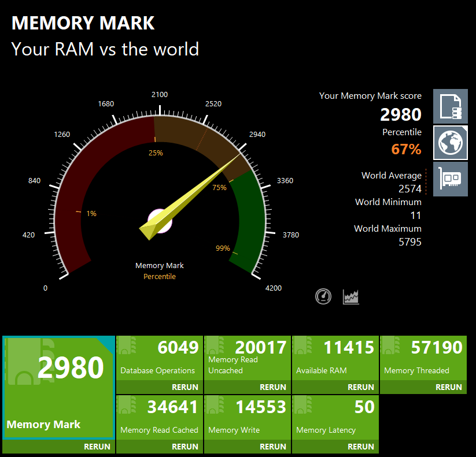The image size is (476, 457).
Task: Switch to the gauge speedometer view
Action: pos(323,296)
